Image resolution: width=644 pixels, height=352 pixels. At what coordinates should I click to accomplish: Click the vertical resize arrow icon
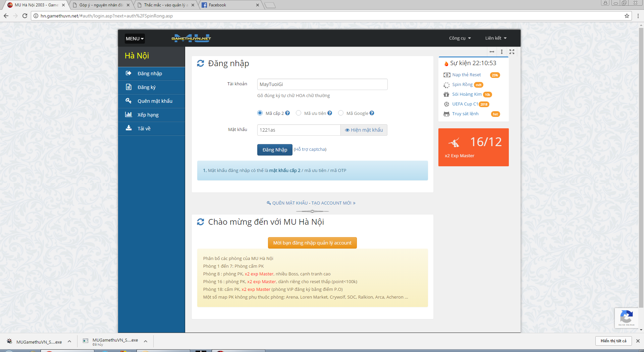(x=502, y=52)
